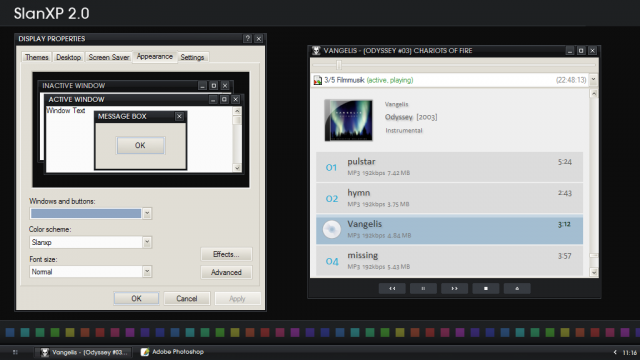Click the Odyssey album cover thumbnail
This screenshot has width=640, height=360.
click(x=349, y=120)
